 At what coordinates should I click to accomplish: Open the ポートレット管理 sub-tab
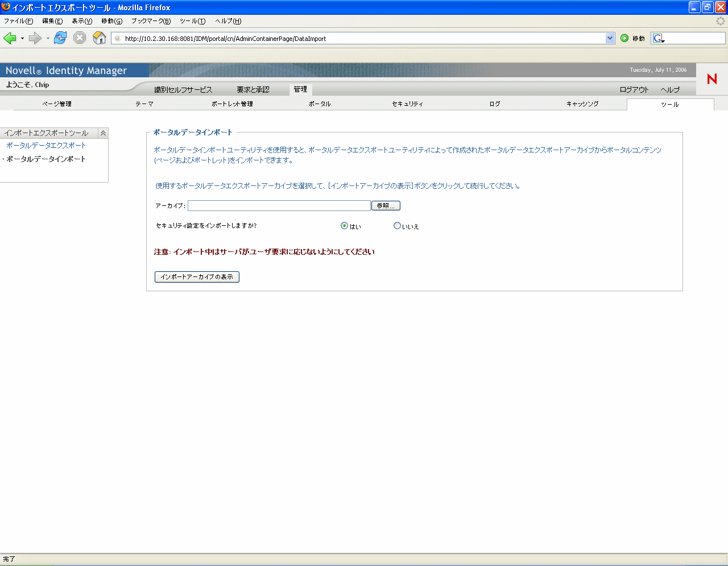pyautogui.click(x=232, y=104)
